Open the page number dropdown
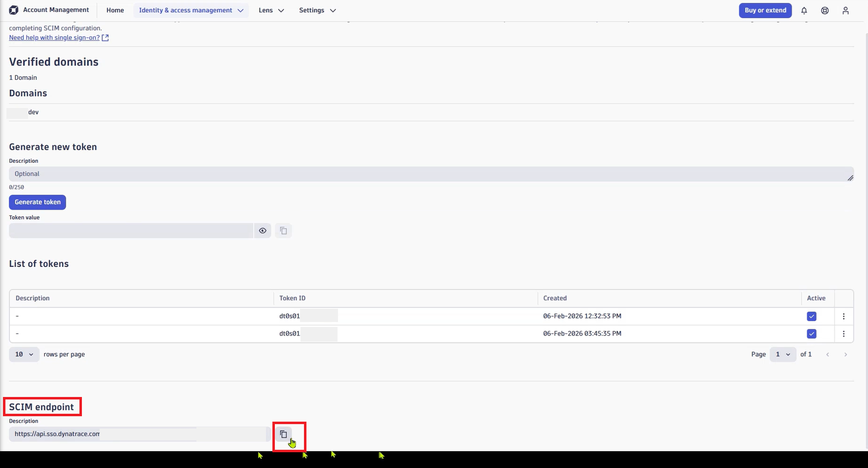 click(x=783, y=355)
